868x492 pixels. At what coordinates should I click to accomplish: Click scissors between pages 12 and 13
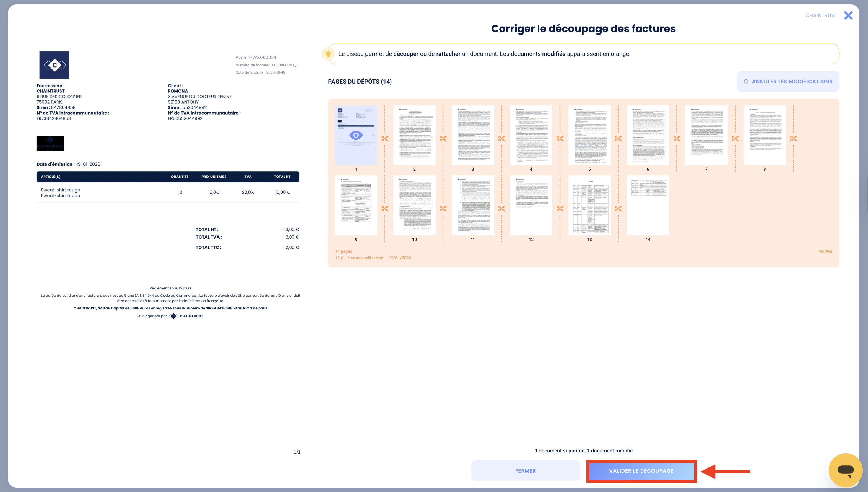point(560,209)
